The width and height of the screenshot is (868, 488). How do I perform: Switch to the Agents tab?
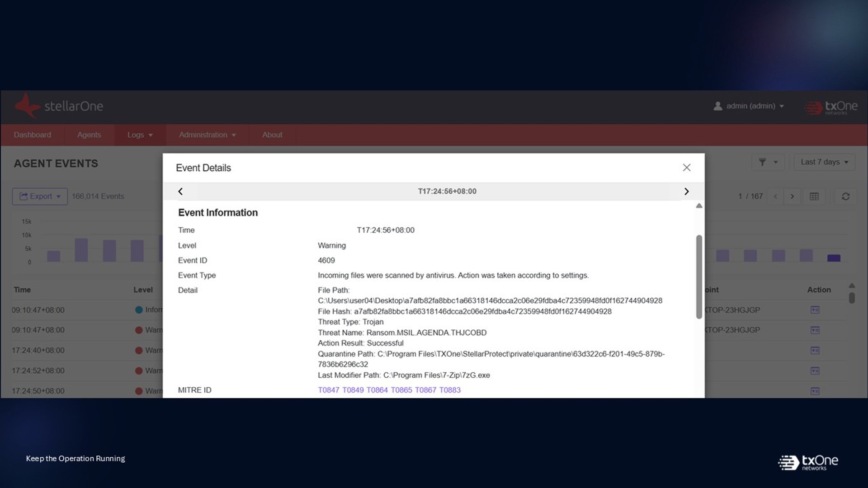89,135
